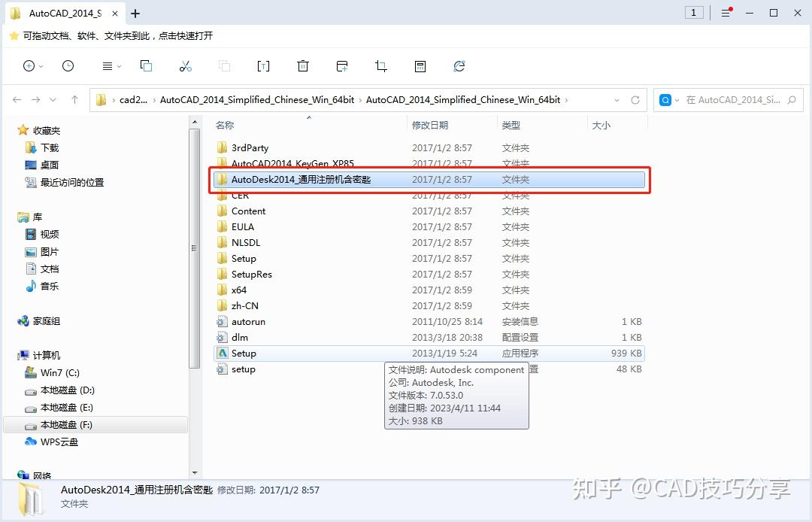Viewport: 812px width, 522px height.
Task: Click in the search AutoCAD_2014 field
Action: [x=733, y=100]
